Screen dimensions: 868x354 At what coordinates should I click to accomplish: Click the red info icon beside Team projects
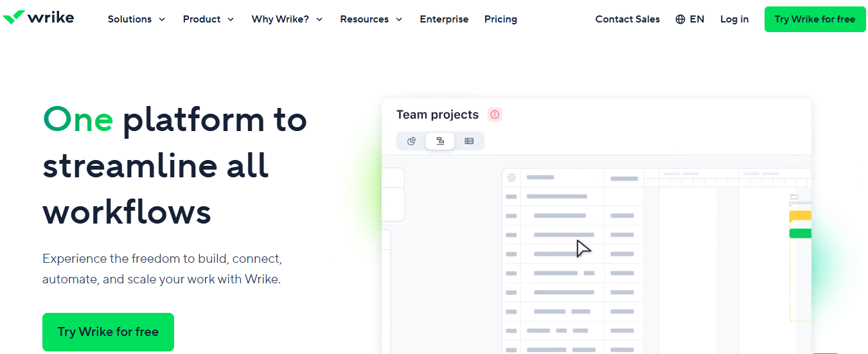point(495,114)
